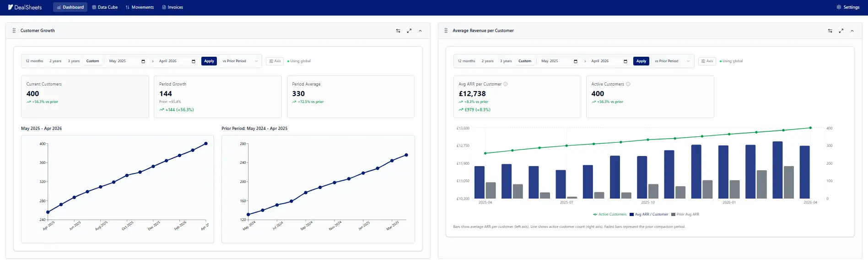
Task: Open Settings in the top bar
Action: click(x=848, y=7)
